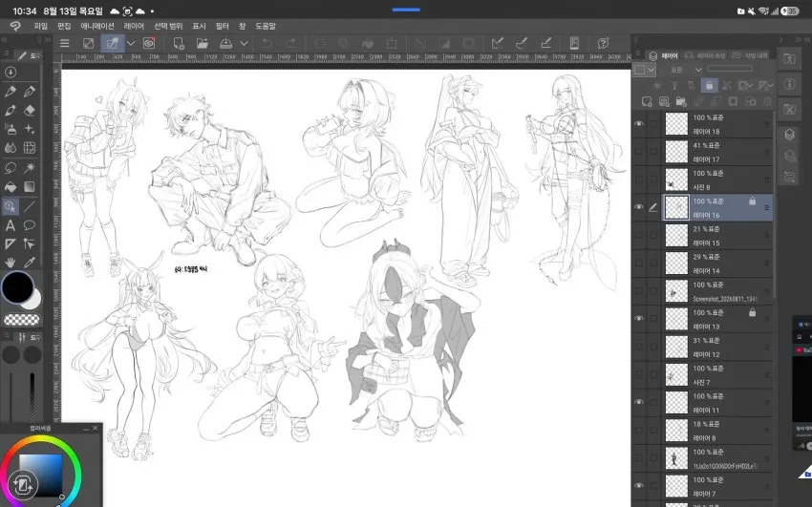Select the layer named 레이어 12
Image resolution: width=812 pixels, height=507 pixels.
tap(717, 348)
